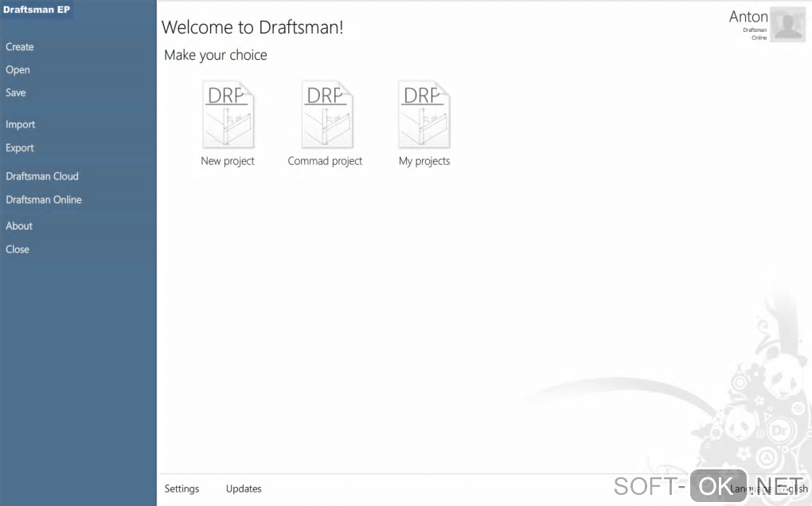Show the About page from the sidebar
Viewport: 812px width, 506px height.
tap(19, 226)
